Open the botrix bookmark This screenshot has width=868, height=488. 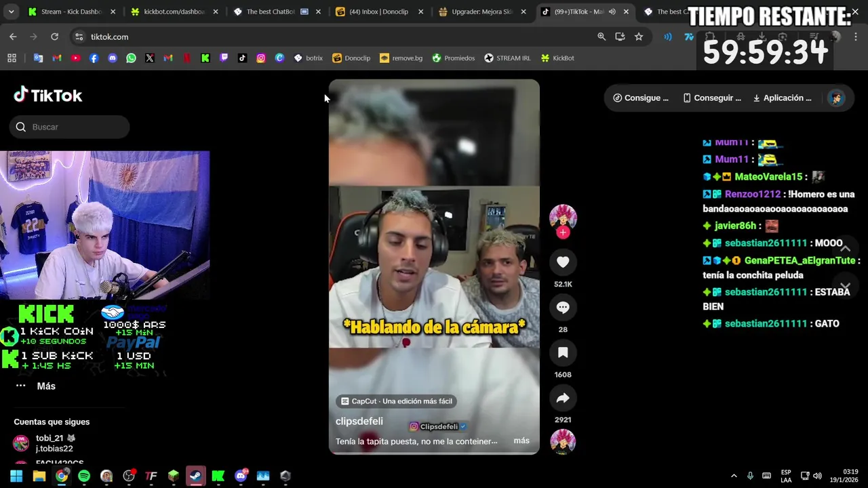point(309,58)
